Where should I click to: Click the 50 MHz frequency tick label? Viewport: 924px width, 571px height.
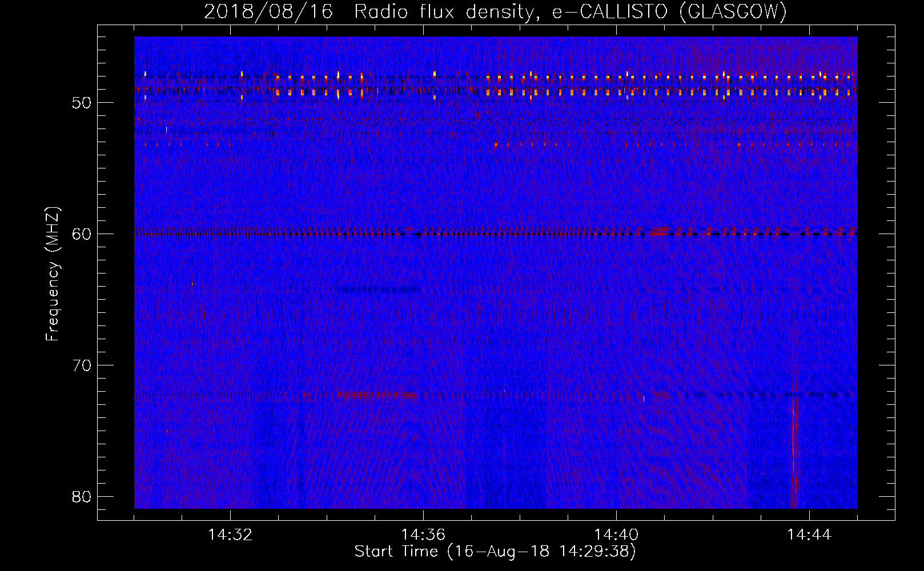tap(82, 103)
